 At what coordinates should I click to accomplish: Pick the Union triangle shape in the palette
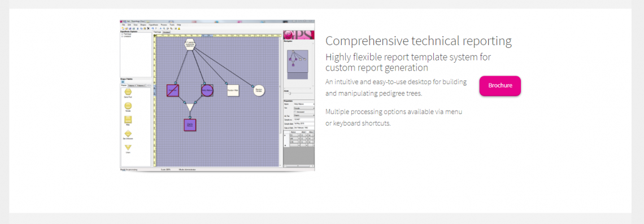[128, 148]
